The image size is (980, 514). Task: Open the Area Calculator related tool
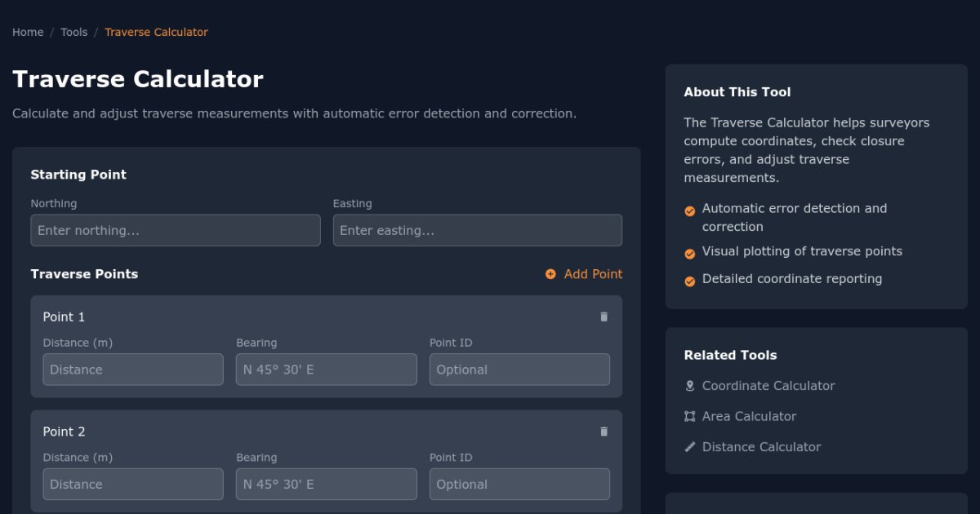tap(749, 416)
